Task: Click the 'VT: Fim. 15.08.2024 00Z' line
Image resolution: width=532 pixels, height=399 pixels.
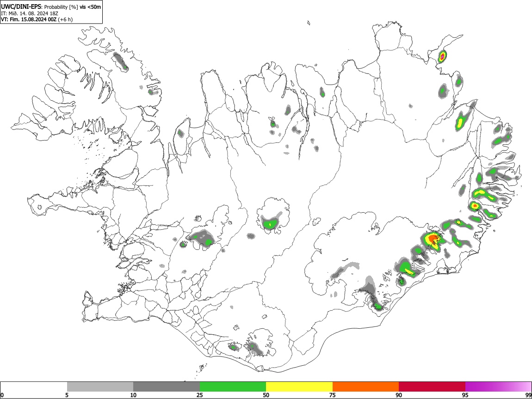Action: point(29,20)
